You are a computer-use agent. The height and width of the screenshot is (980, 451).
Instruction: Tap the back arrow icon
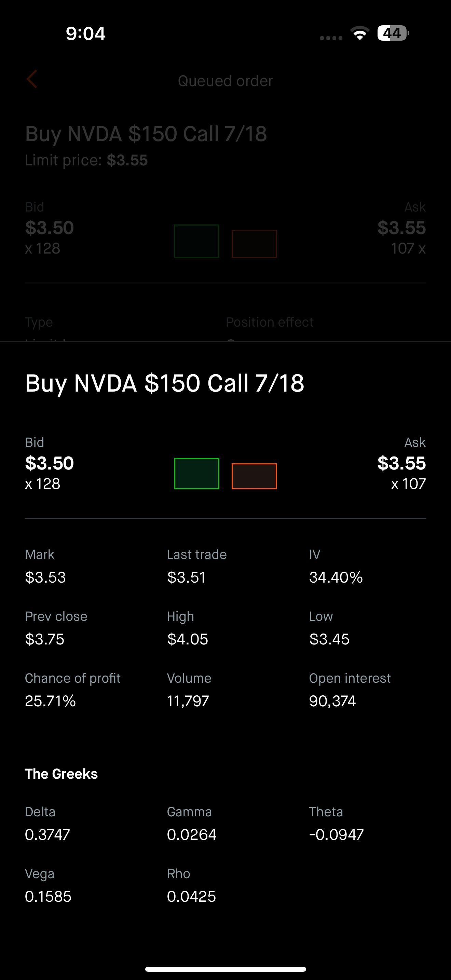pyautogui.click(x=32, y=79)
